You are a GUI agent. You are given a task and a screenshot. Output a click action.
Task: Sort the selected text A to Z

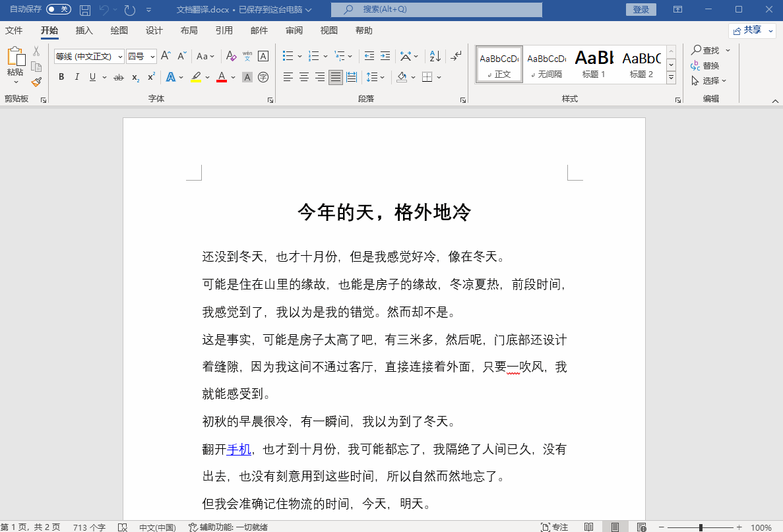coord(435,56)
